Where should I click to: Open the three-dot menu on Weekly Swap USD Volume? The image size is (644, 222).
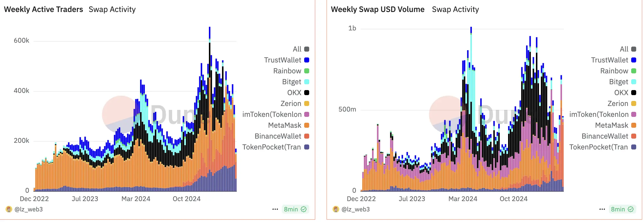pyautogui.click(x=602, y=209)
